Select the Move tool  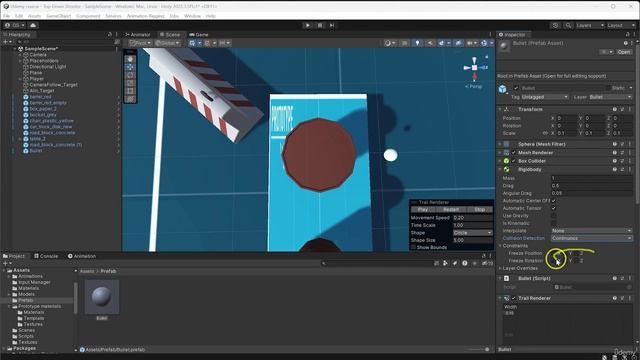coord(130,67)
